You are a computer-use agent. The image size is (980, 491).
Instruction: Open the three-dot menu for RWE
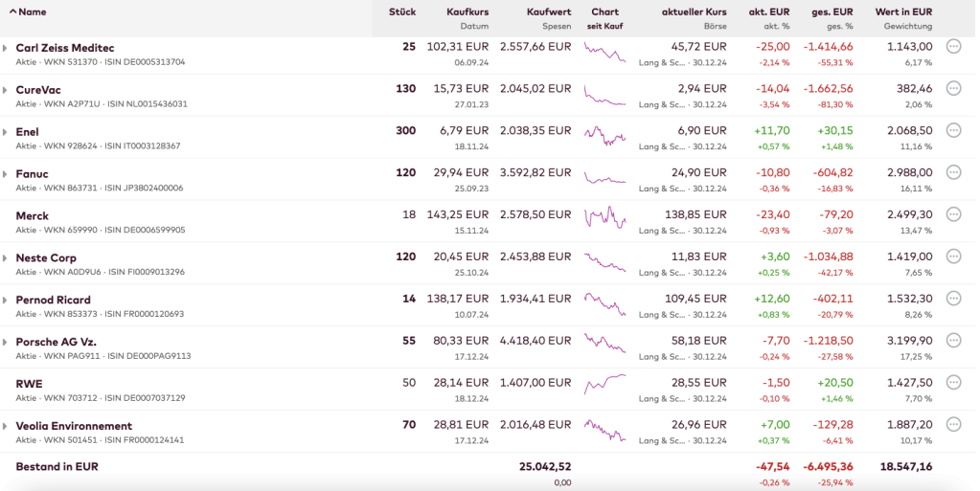coord(953,383)
